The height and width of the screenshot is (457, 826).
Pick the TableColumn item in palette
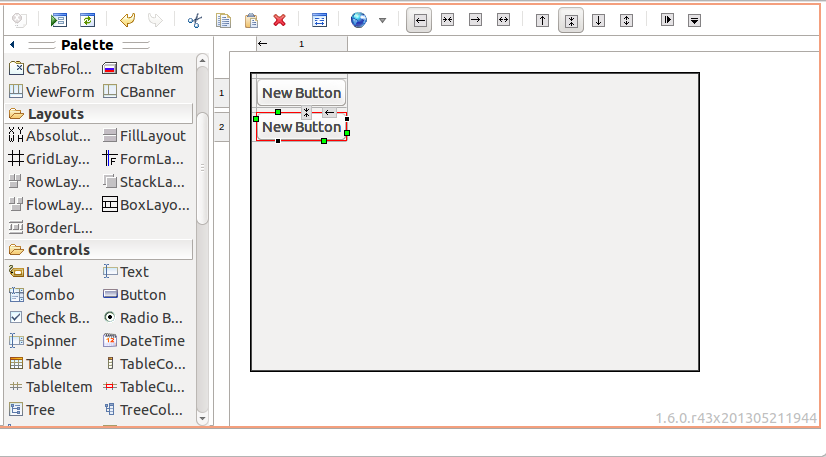[x=144, y=364]
